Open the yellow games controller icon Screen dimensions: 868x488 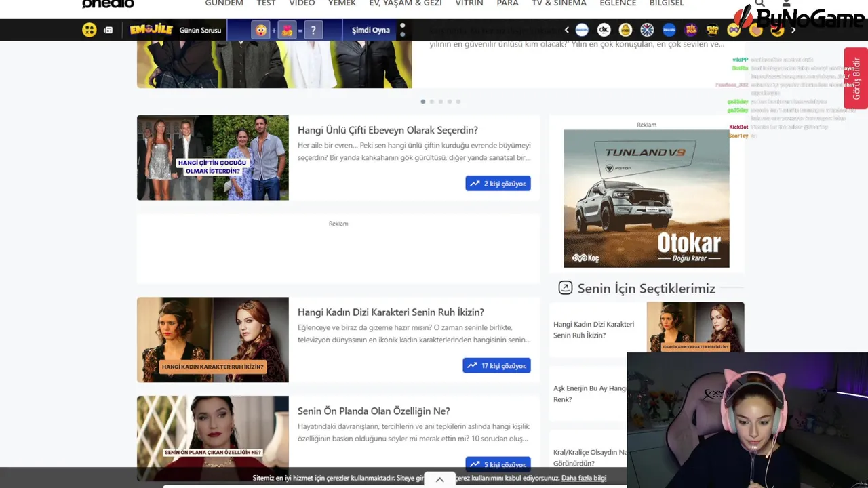(90, 30)
